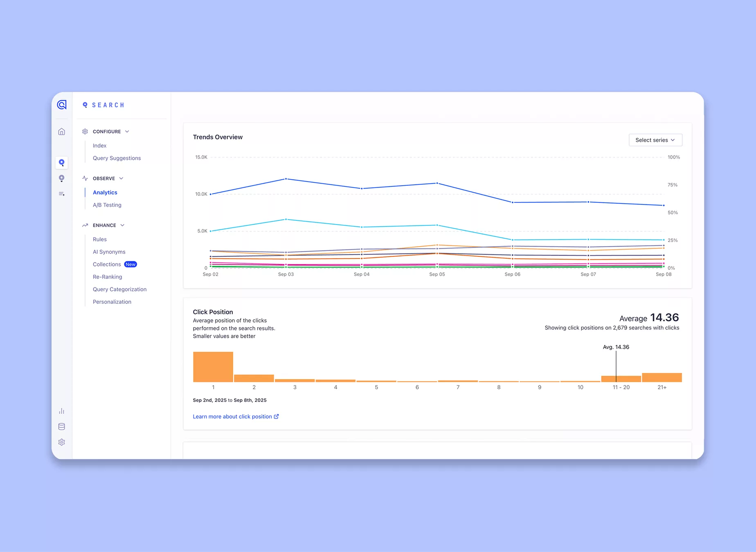The width and height of the screenshot is (756, 552).
Task: Select the query list icon in sidebar
Action: point(61,193)
